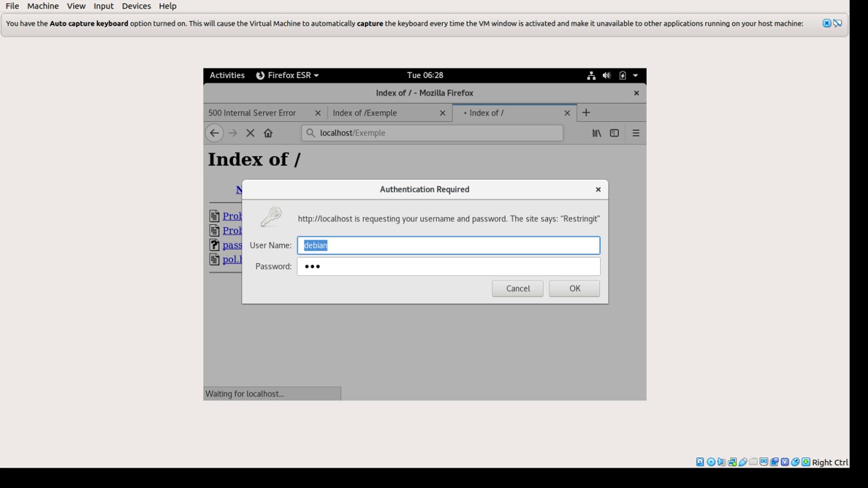Open the Firefox home page icon

coord(268,133)
